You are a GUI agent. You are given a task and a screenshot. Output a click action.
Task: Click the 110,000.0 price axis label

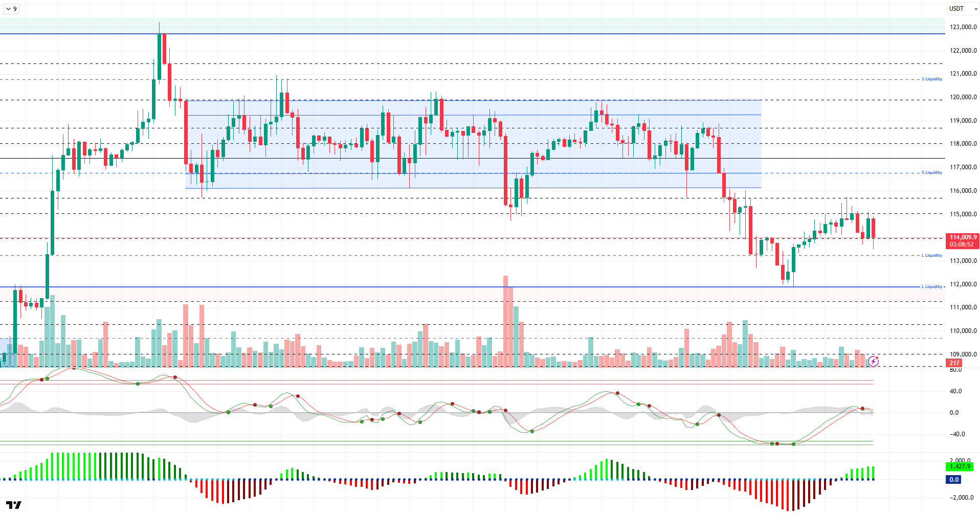963,331
